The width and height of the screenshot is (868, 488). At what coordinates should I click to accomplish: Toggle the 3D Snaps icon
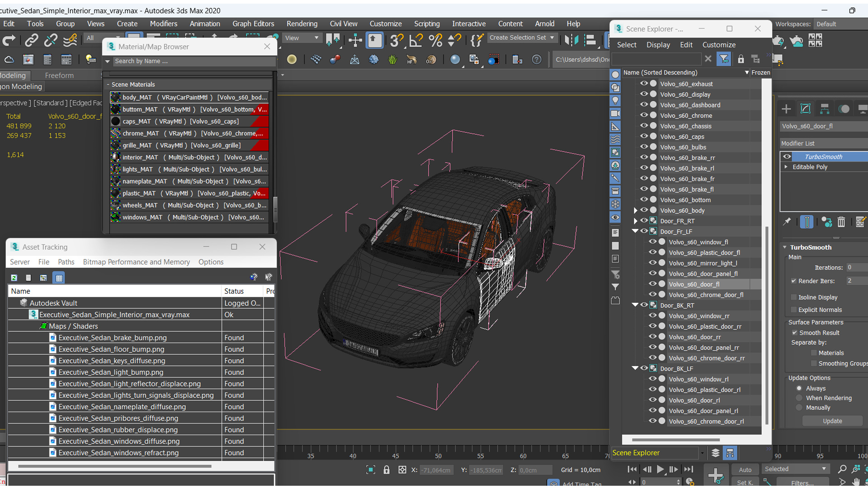click(x=396, y=41)
